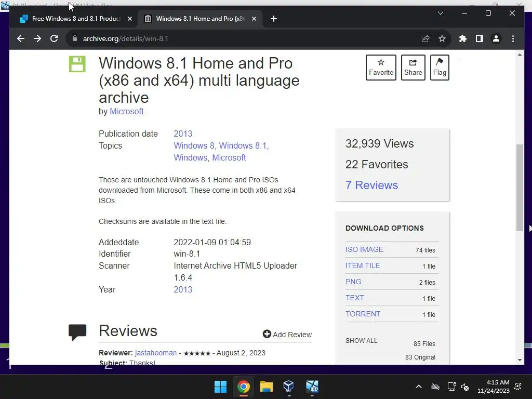The height and width of the screenshot is (399, 532).
Task: Open the Windows 8 topic link
Action: tap(194, 145)
